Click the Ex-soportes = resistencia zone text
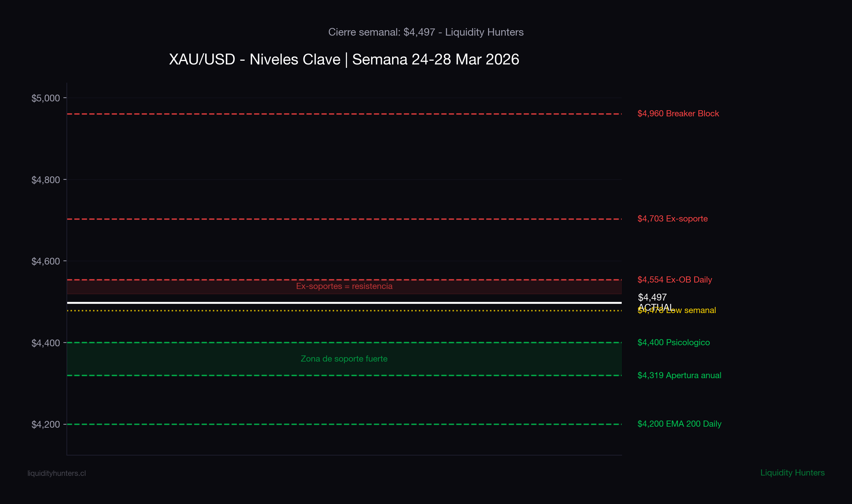The height and width of the screenshot is (504, 852). point(344,286)
